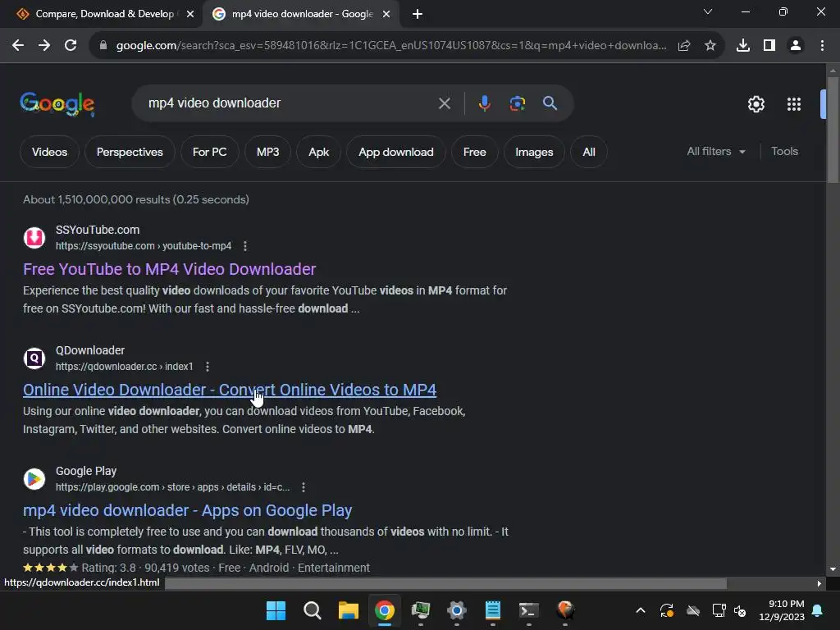Share this page icon in address bar
The image size is (840, 630).
[684, 46]
